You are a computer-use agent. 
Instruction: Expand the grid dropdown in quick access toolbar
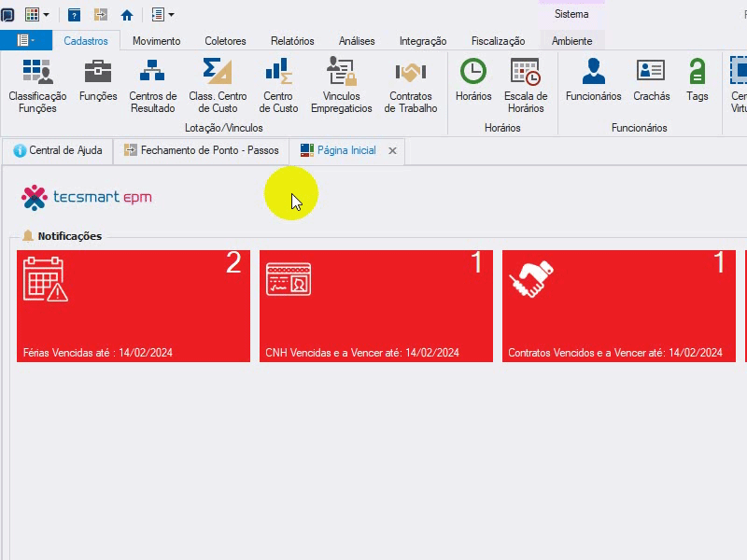pos(46,15)
